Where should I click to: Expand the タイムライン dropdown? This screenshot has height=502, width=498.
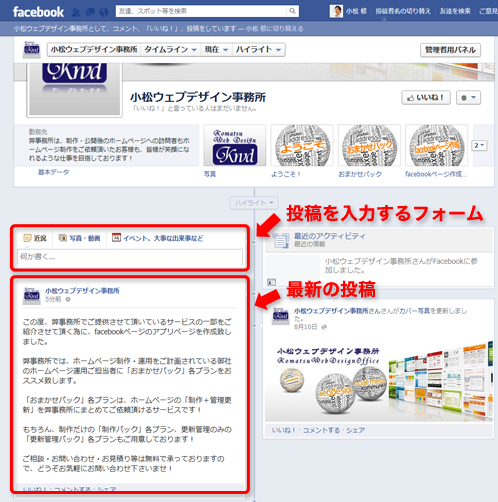pos(170,50)
